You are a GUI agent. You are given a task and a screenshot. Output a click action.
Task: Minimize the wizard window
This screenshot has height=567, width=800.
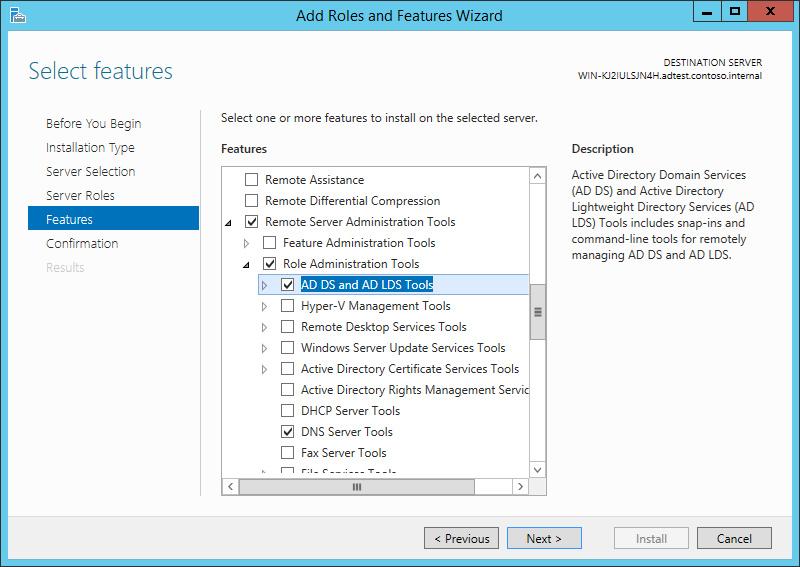point(707,11)
